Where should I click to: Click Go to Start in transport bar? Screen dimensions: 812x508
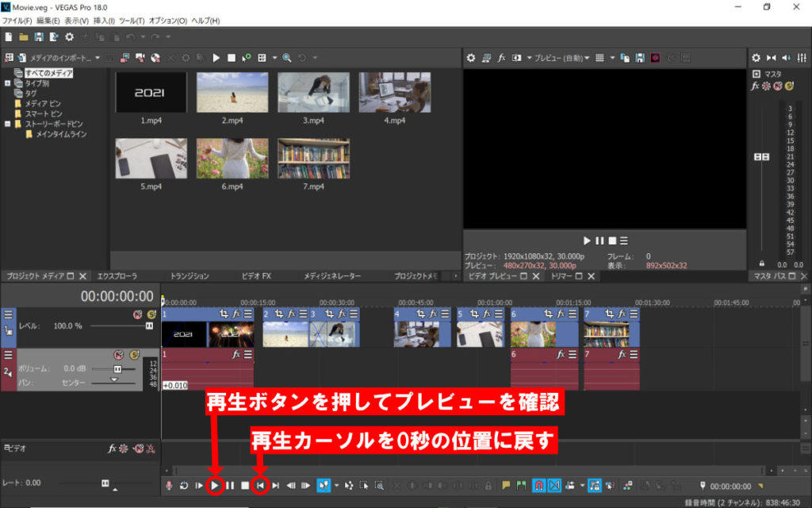tap(259, 485)
